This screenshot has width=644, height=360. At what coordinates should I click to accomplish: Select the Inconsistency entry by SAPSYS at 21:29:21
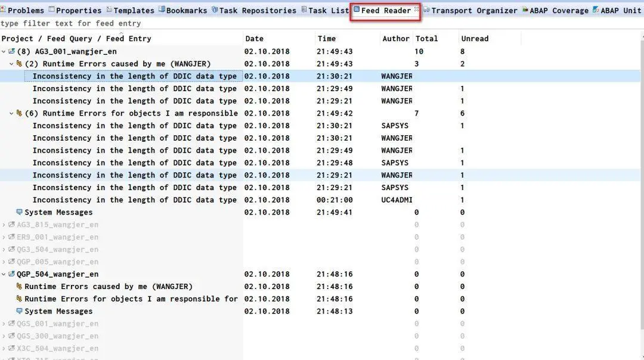tap(320, 188)
